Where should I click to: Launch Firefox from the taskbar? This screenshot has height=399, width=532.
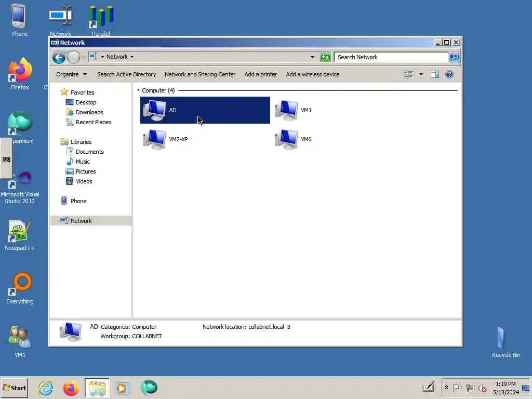[x=71, y=388]
